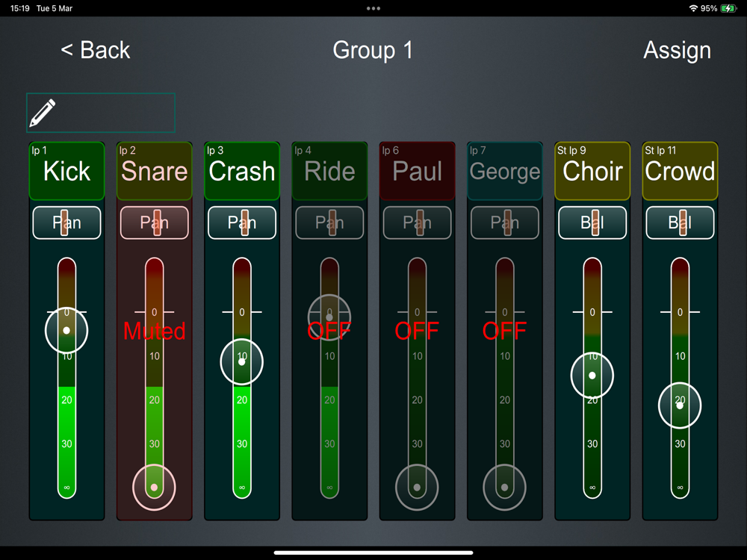Open Pan control for Ride channel
Viewport: 747px width, 560px height.
[329, 223]
